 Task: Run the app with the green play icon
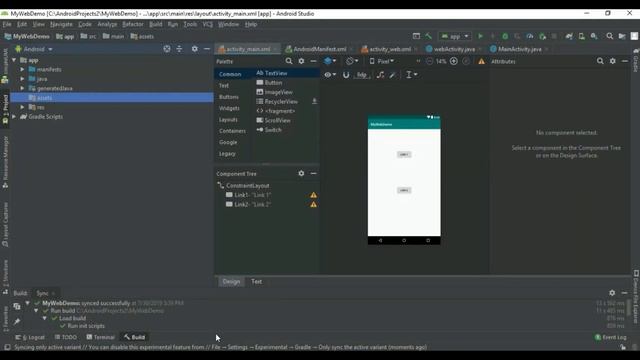pos(480,36)
